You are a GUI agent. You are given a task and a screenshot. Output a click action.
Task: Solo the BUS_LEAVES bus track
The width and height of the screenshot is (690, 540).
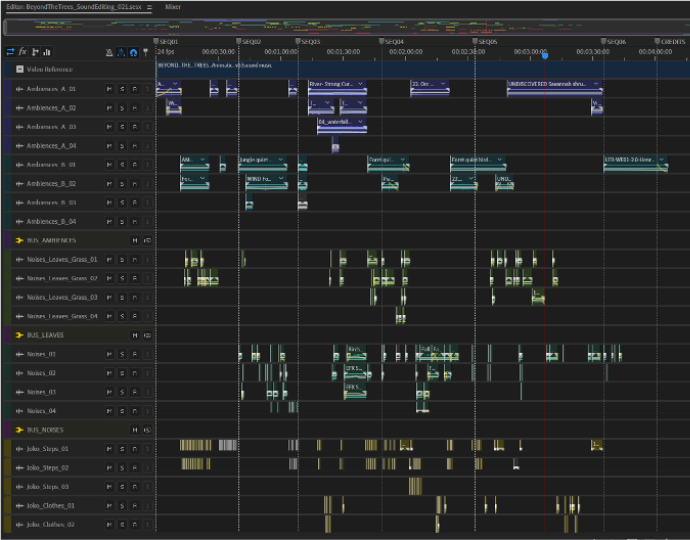coord(146,335)
